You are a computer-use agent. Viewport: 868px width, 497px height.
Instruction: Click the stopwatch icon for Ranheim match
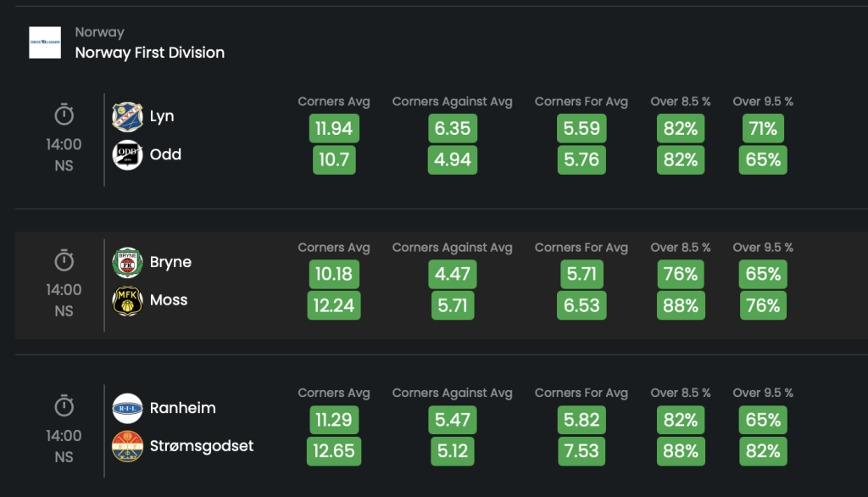(x=64, y=405)
